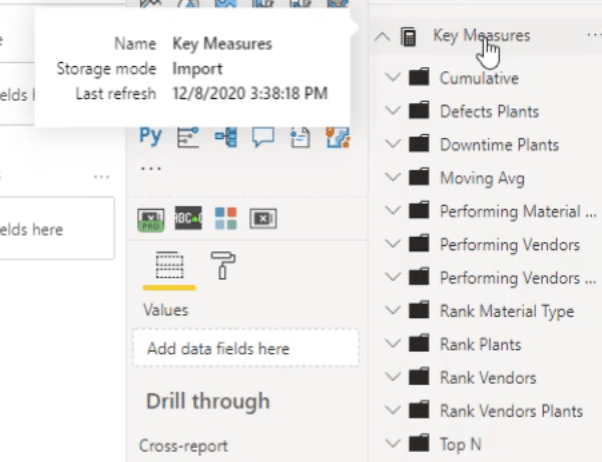
Task: Collapse the Key Measures table
Action: pyautogui.click(x=382, y=37)
